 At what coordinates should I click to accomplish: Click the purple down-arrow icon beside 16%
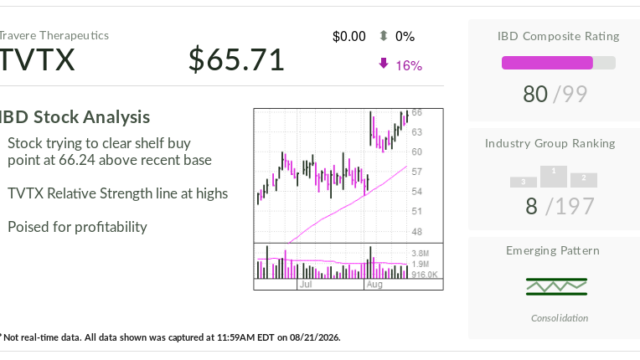[383, 63]
